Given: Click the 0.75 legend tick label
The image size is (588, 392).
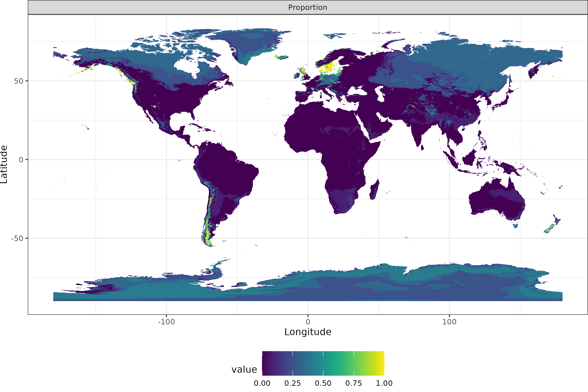Looking at the screenshot, I should [354, 383].
